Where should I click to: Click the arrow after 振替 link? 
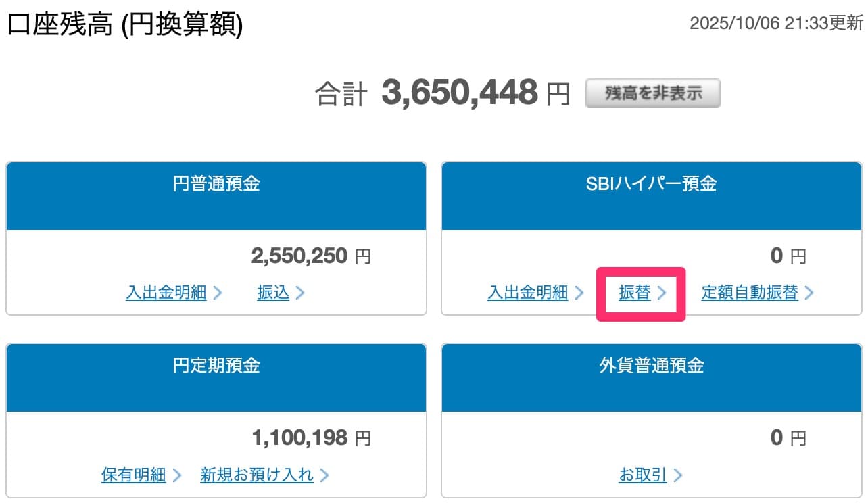[x=662, y=293]
